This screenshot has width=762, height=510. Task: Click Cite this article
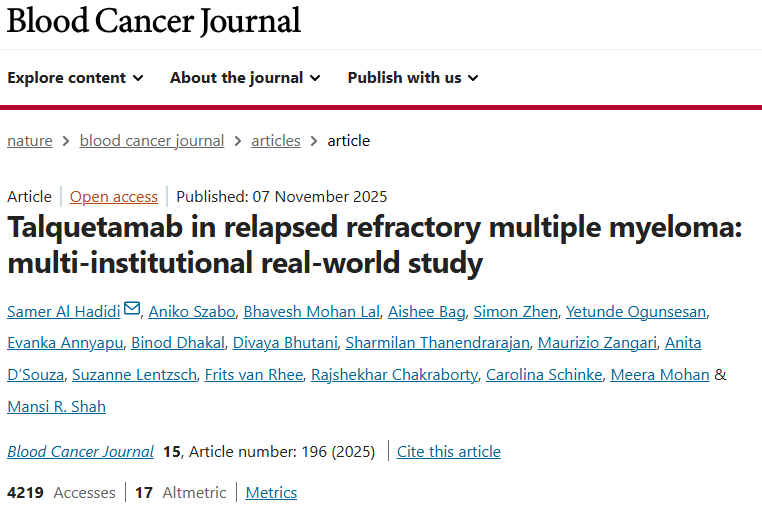click(449, 452)
